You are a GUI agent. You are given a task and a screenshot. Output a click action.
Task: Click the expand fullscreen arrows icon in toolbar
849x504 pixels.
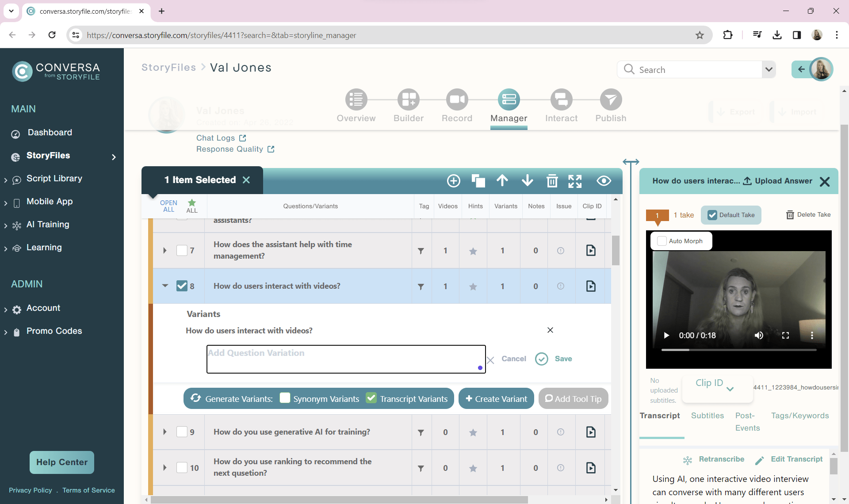(575, 181)
